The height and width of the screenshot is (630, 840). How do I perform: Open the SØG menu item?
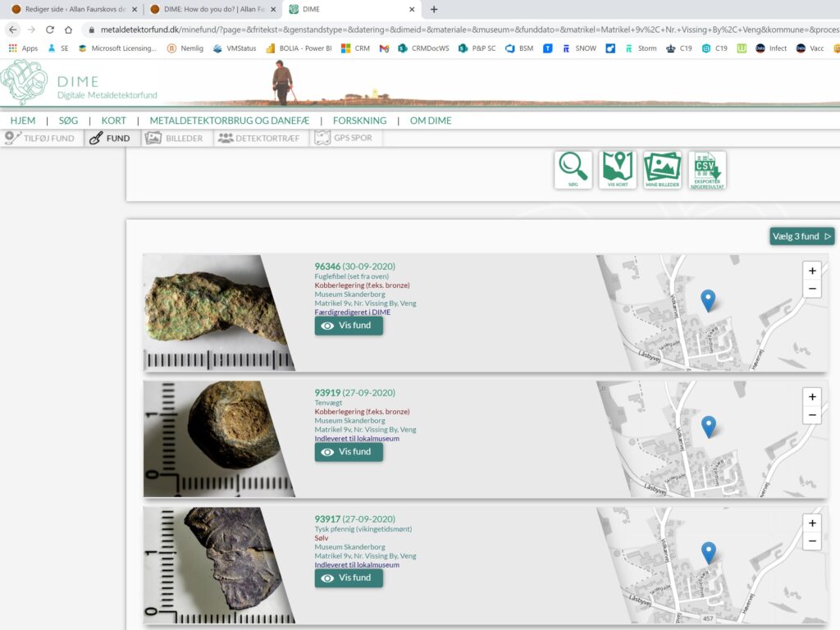tap(69, 121)
